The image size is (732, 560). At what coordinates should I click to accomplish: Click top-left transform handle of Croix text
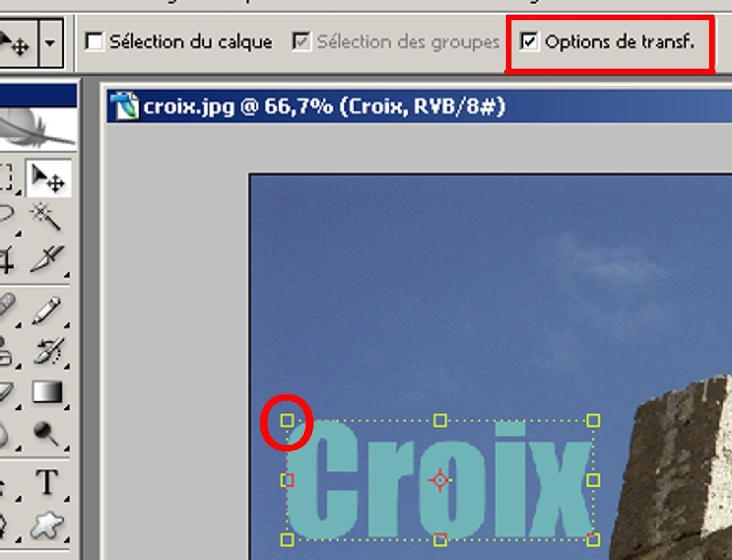coord(287,421)
